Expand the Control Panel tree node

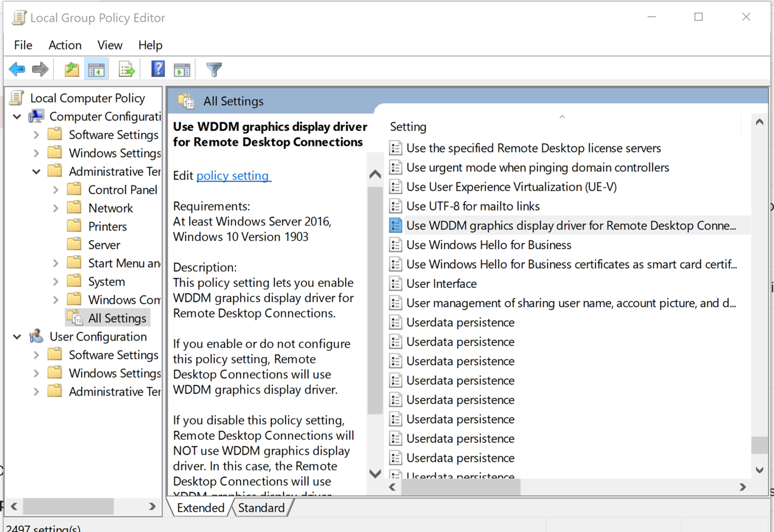pyautogui.click(x=56, y=190)
